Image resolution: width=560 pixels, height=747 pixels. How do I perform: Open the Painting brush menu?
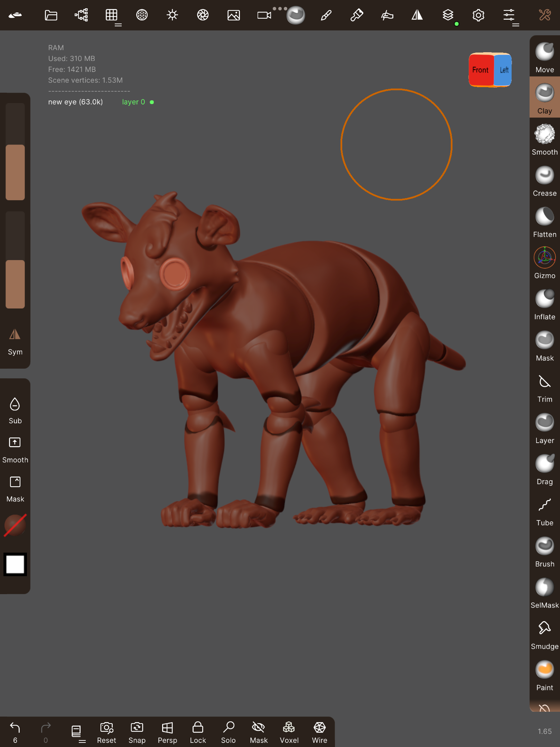356,15
